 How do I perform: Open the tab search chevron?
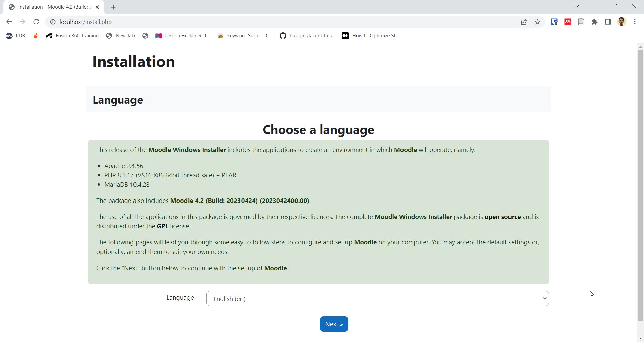tap(577, 6)
